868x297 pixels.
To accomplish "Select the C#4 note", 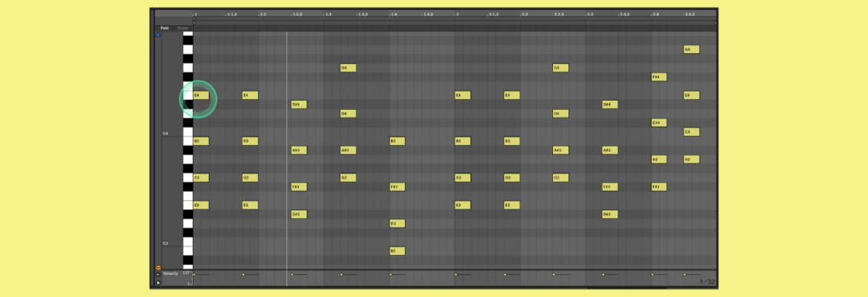I will point(659,123).
